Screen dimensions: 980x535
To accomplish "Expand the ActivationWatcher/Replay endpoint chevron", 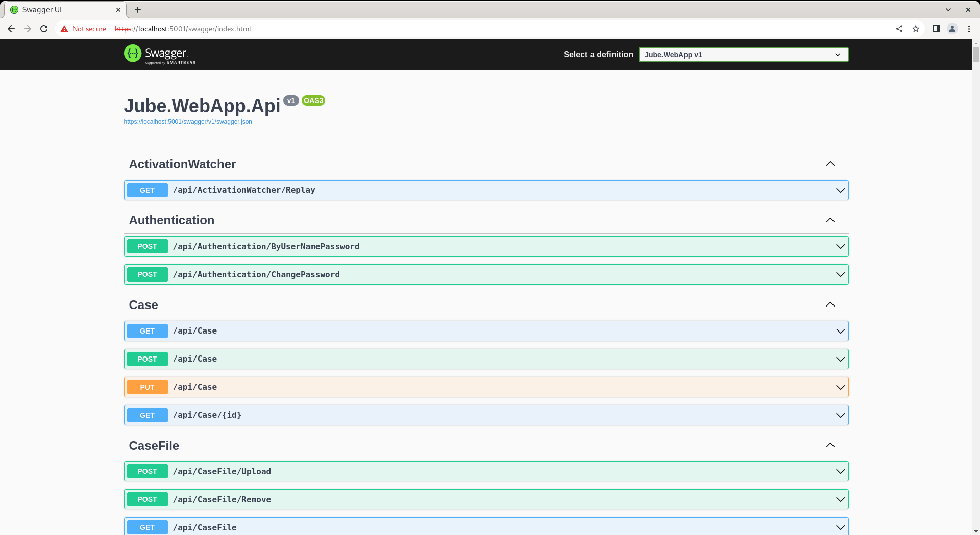I will click(840, 190).
